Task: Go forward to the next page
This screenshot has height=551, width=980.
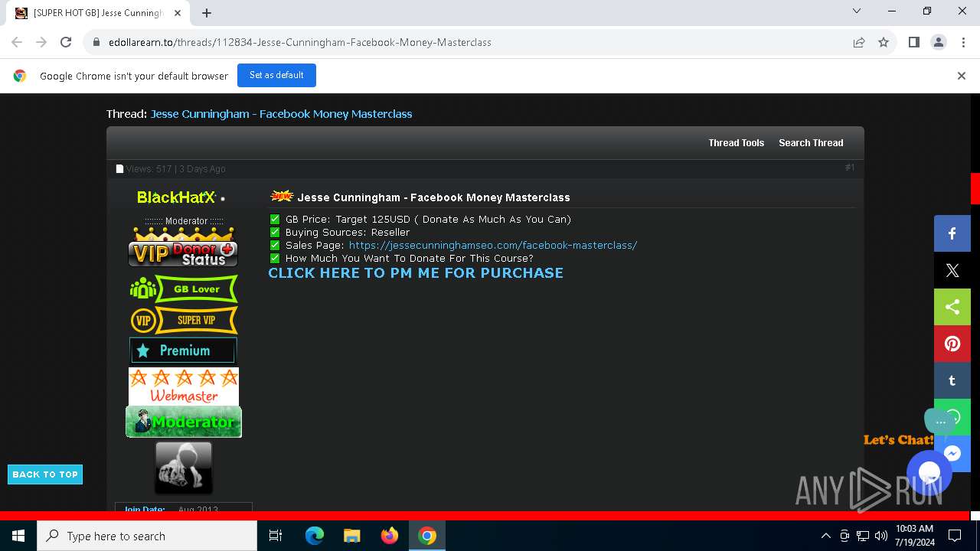Action: point(41,42)
